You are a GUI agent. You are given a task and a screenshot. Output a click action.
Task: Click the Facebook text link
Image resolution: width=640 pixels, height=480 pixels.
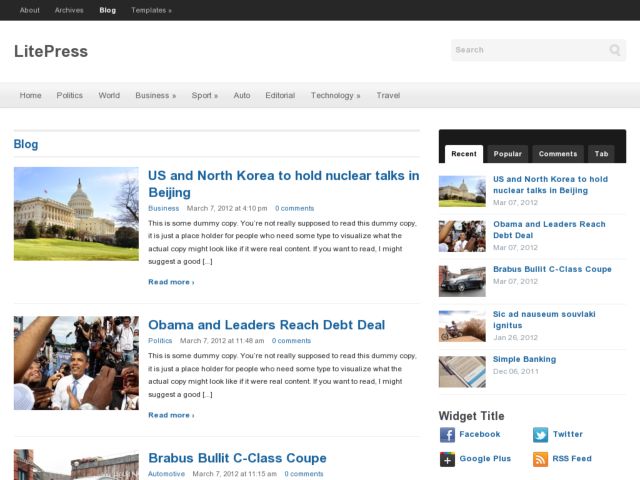[x=480, y=434]
